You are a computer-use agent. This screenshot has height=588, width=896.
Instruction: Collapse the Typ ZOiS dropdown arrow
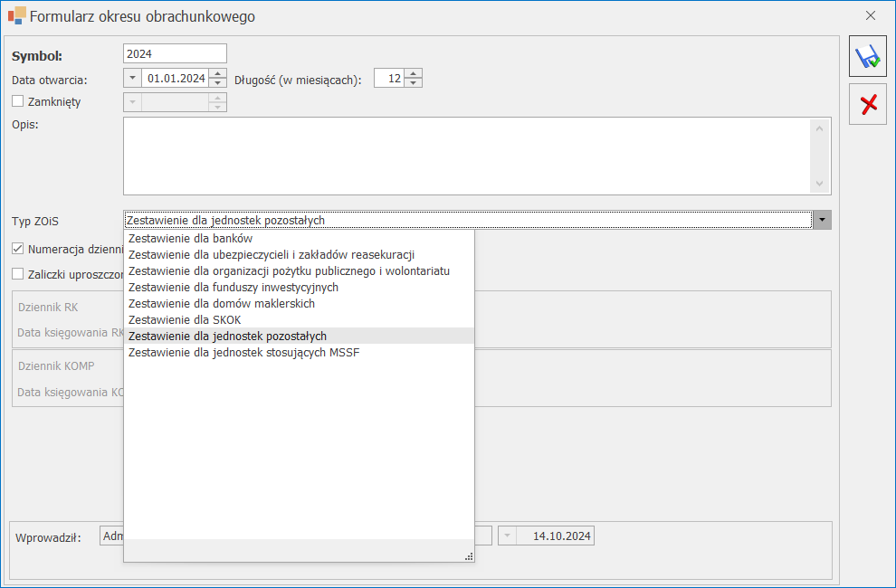[x=822, y=220]
